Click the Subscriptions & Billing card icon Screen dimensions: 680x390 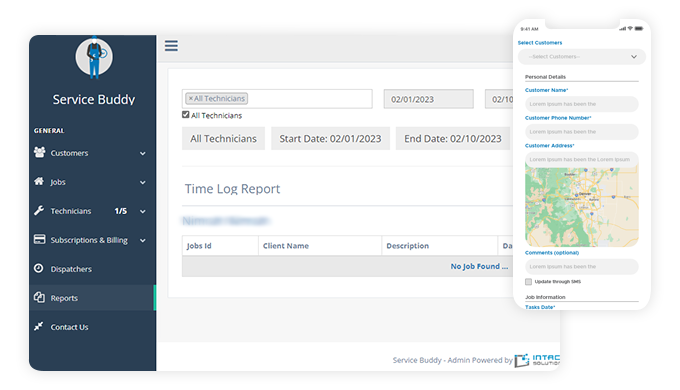pyautogui.click(x=39, y=239)
